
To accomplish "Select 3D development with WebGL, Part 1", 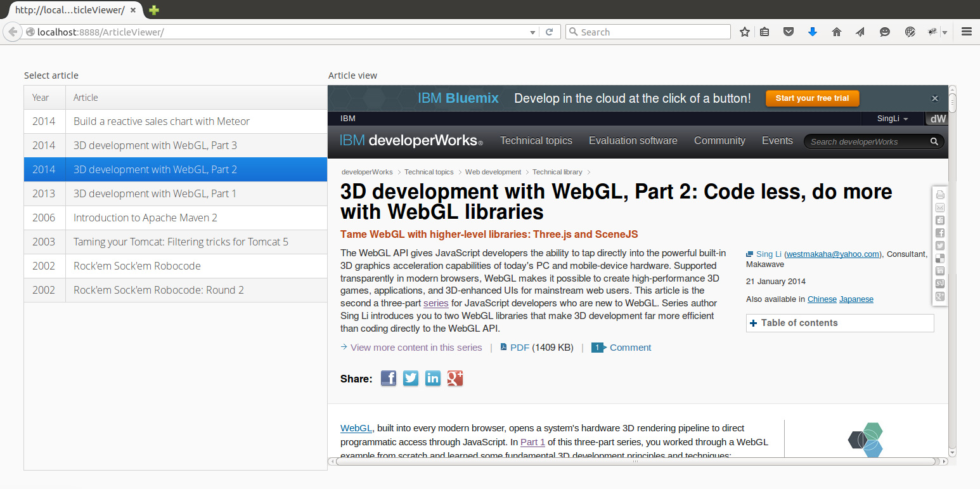I will tap(176, 193).
